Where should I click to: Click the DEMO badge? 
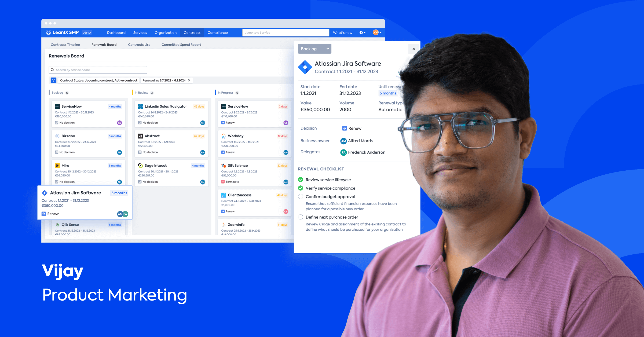[87, 32]
